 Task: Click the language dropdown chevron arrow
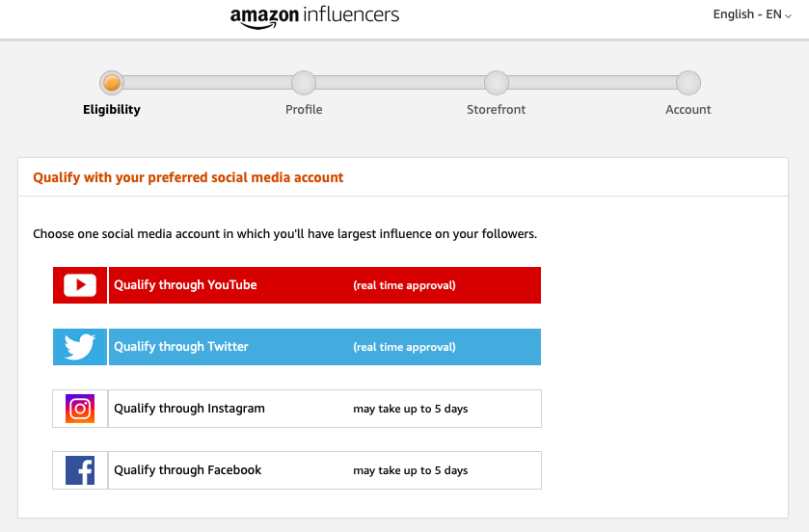(x=788, y=16)
